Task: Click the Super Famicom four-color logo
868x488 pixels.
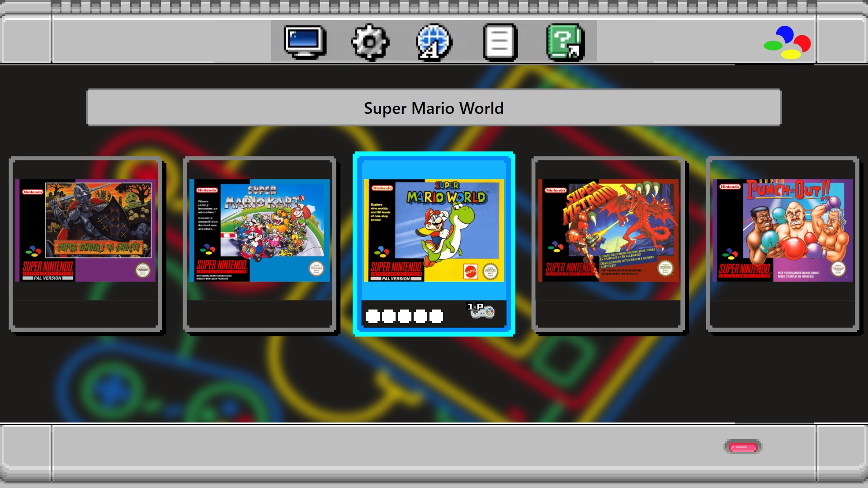Action: tap(787, 42)
